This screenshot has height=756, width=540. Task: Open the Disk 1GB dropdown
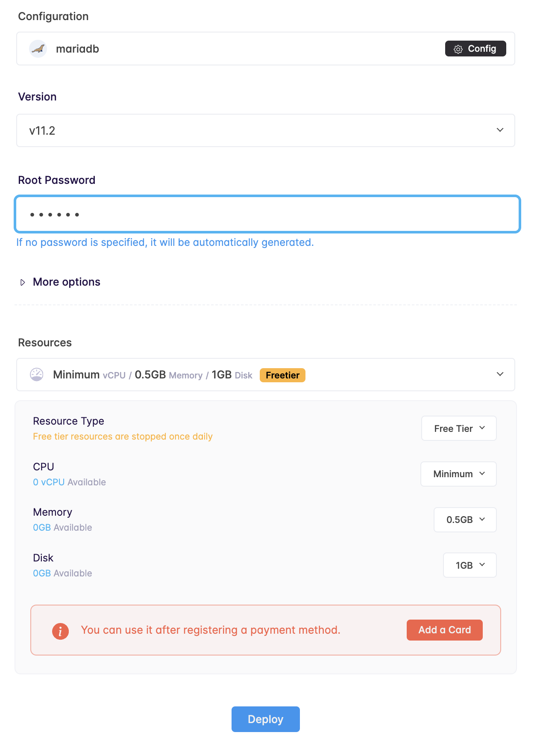(470, 565)
